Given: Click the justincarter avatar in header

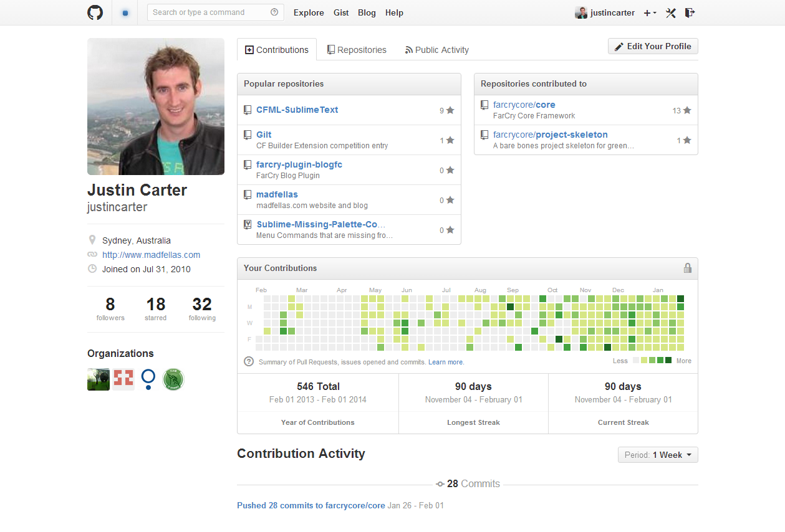Looking at the screenshot, I should pos(581,12).
